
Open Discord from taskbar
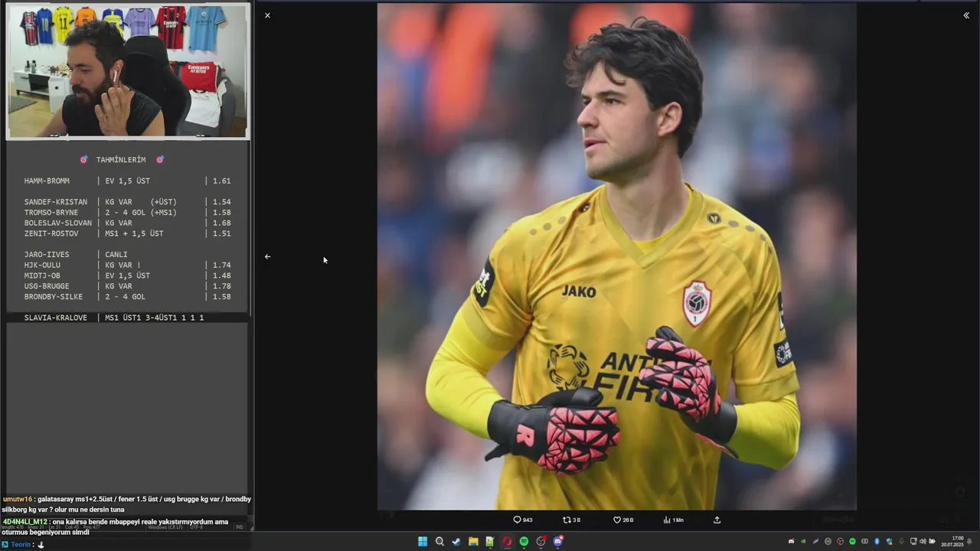point(558,542)
